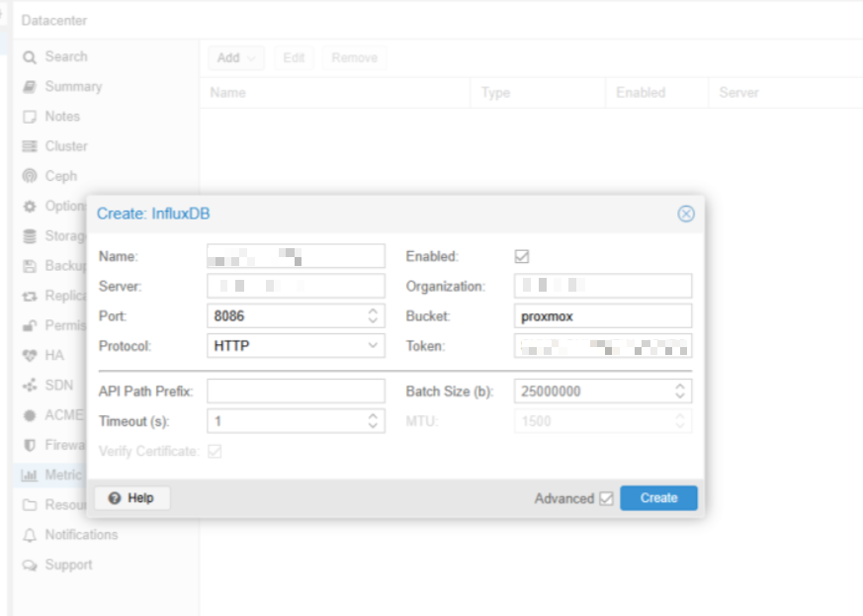Open Notifications in the Datacenter menu

point(81,535)
